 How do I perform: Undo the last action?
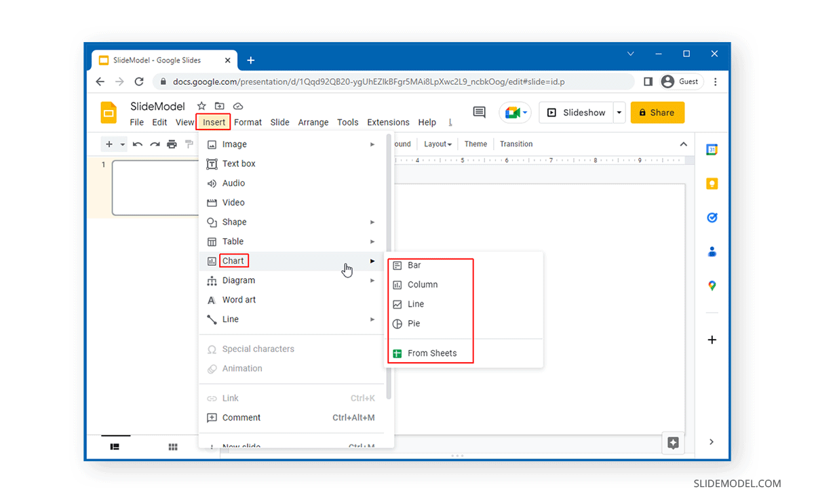pyautogui.click(x=139, y=144)
